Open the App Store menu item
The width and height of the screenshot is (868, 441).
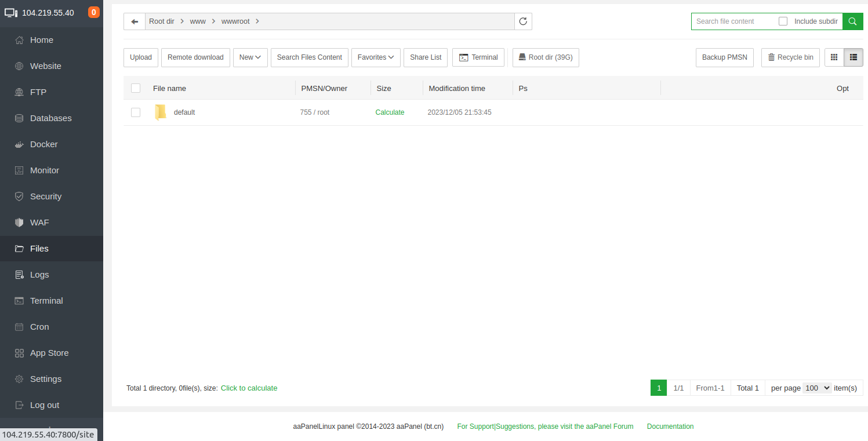point(49,353)
